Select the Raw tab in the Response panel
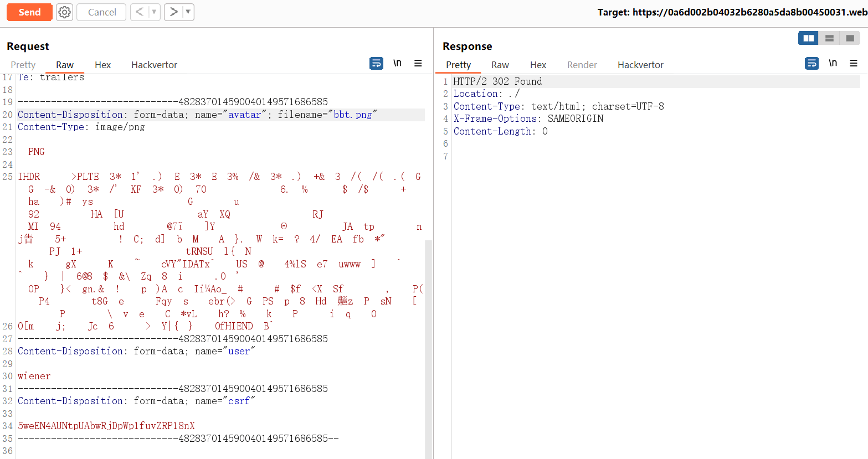This screenshot has width=868, height=459. (500, 65)
